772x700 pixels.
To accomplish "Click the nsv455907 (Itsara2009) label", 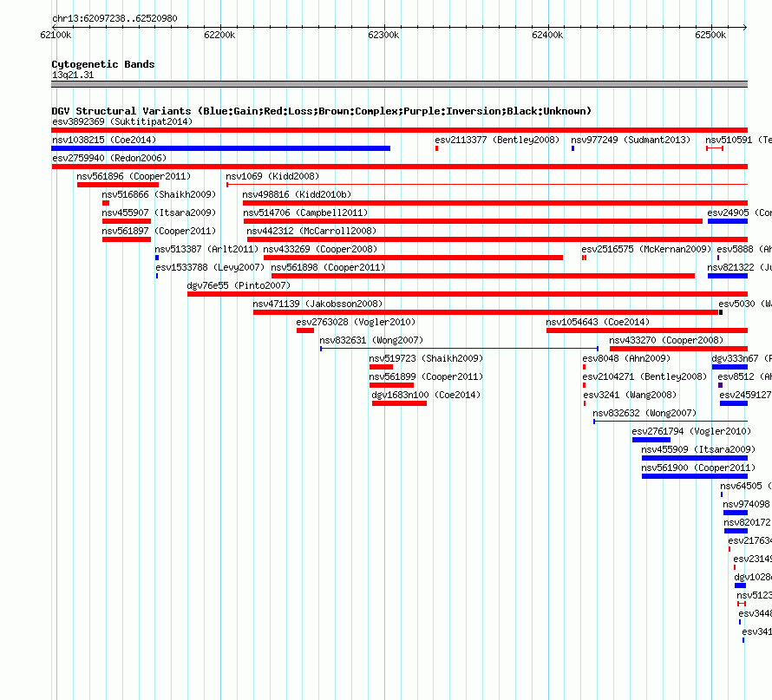I will tap(159, 213).
